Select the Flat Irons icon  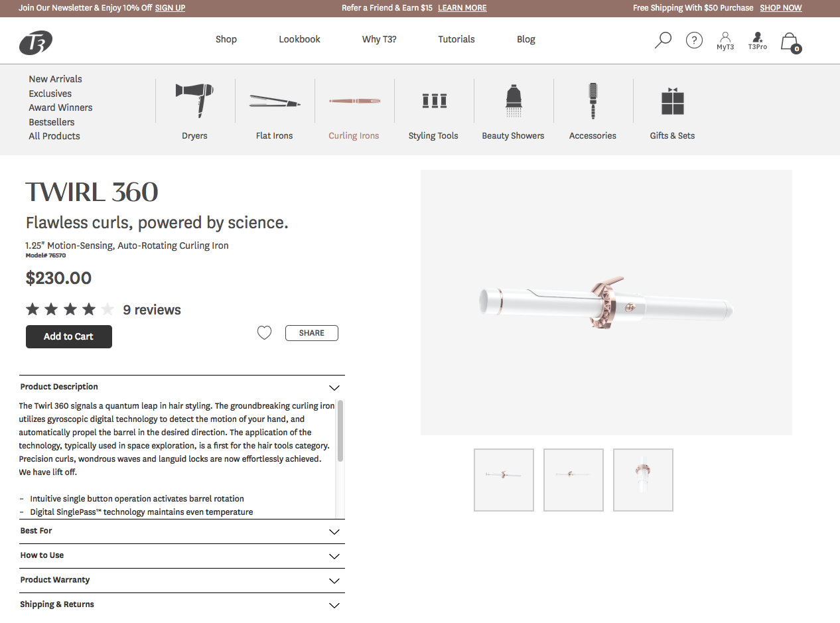tap(275, 102)
